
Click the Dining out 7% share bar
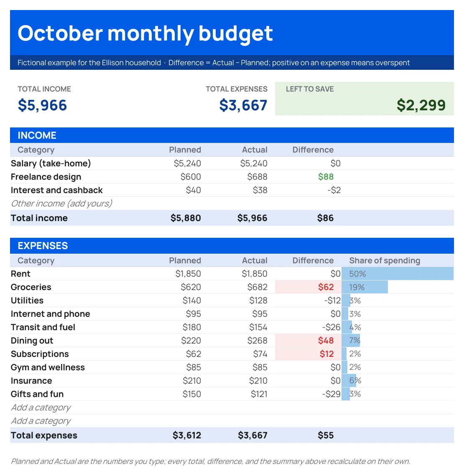tap(351, 341)
